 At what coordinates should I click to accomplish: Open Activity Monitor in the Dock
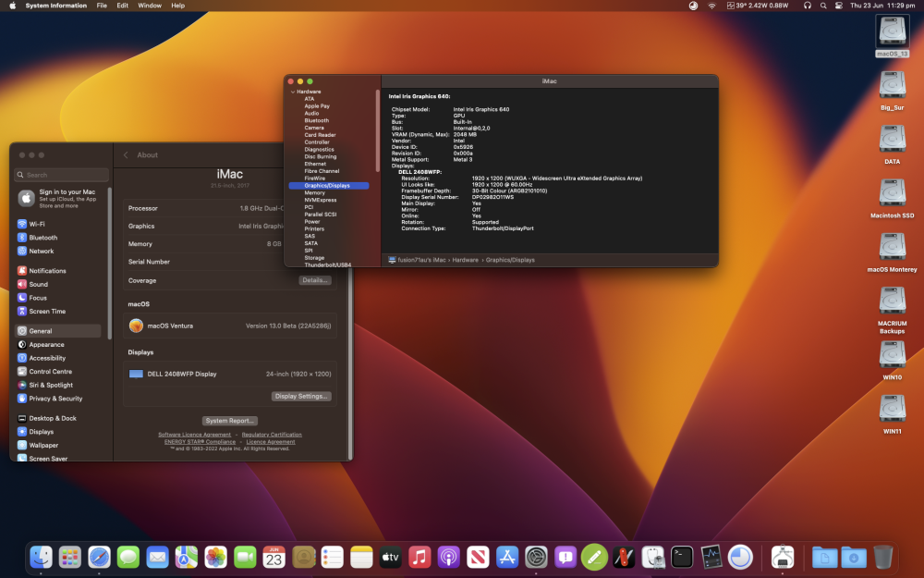[x=711, y=557]
